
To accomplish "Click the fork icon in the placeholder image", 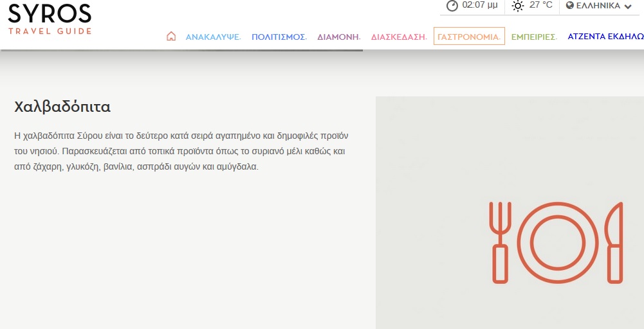I will [500, 242].
